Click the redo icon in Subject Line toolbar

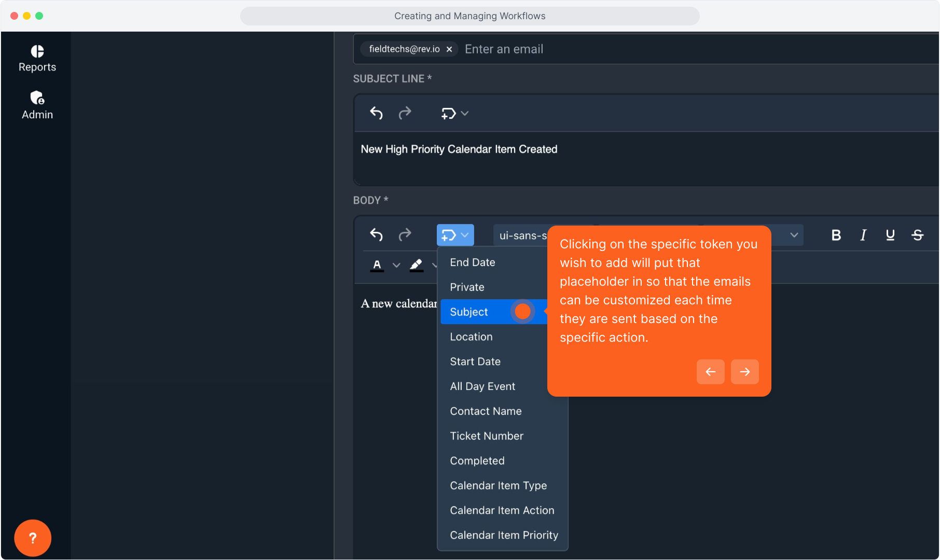click(x=405, y=113)
